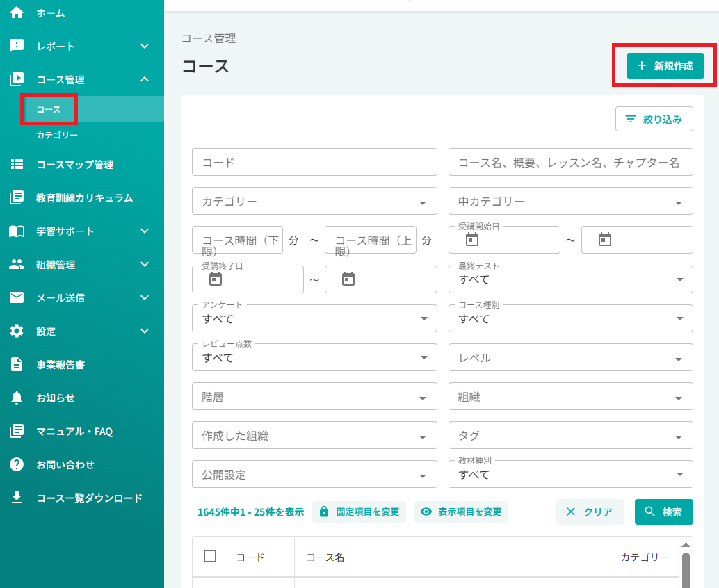
Task: Click the 固定項目を変更 button
Action: point(359,512)
